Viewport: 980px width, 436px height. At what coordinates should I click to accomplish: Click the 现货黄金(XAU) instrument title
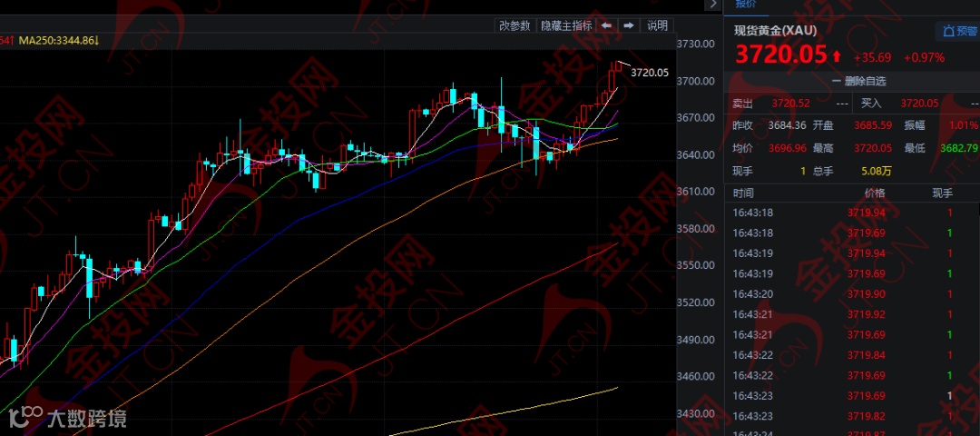(x=775, y=30)
